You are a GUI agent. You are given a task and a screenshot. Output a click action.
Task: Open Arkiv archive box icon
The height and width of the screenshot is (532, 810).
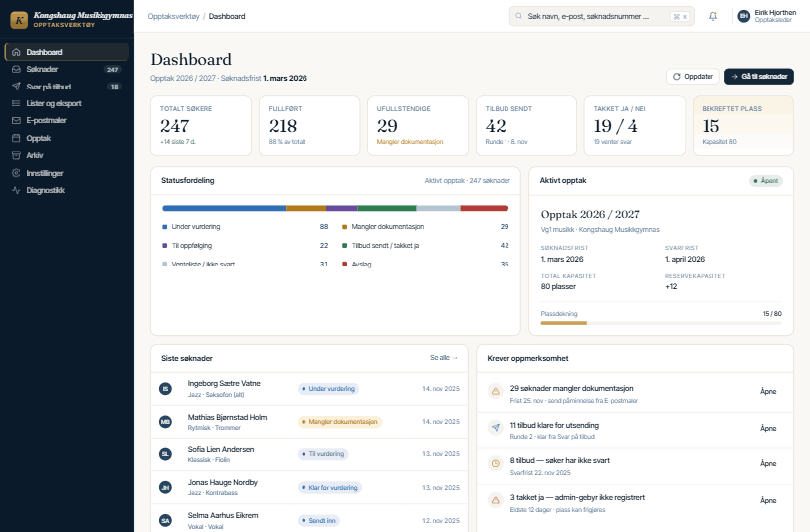point(16,155)
